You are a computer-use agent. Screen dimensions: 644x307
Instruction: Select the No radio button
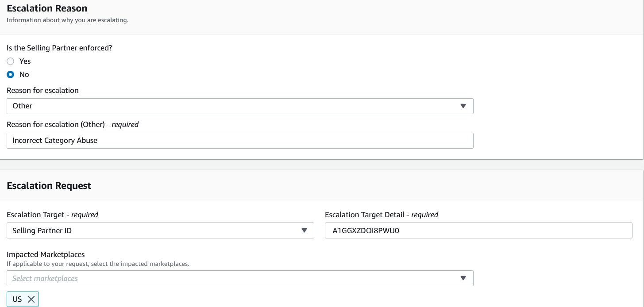pos(11,74)
